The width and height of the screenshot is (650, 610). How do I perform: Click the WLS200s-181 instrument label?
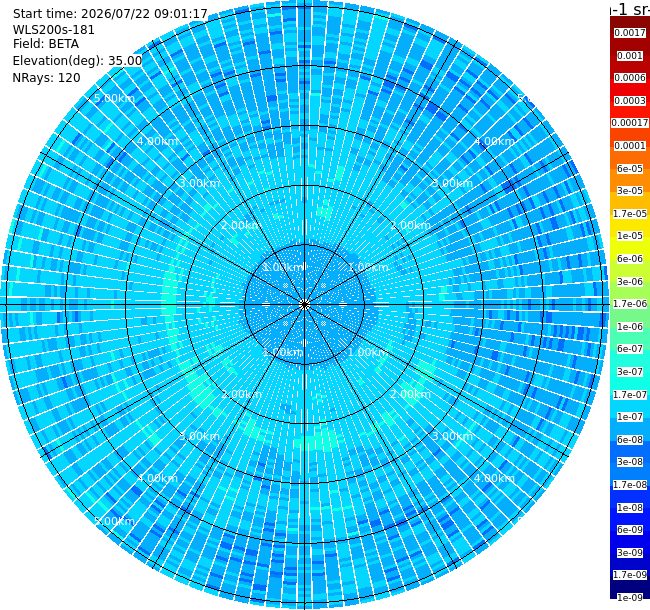click(53, 30)
